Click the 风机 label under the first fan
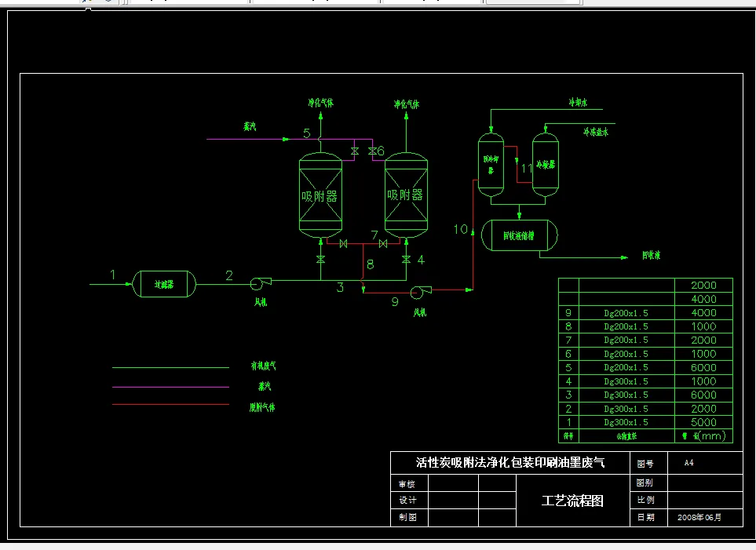 [261, 302]
